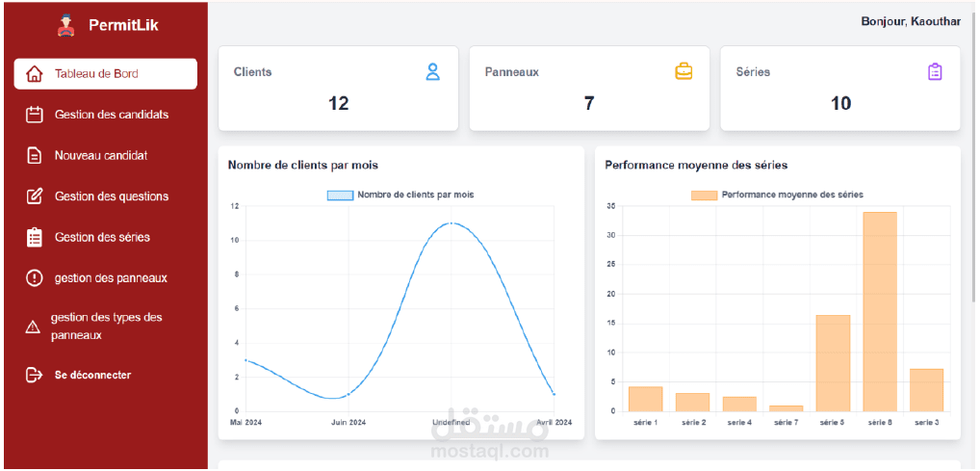Toggle the blue 'Nombre de clients par mois' legend box
The image size is (980, 471).
(341, 196)
